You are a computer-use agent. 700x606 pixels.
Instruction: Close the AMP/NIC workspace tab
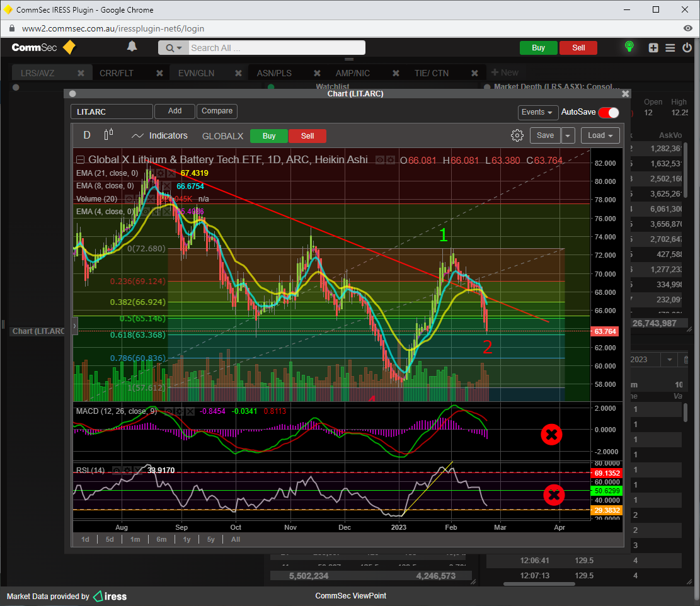[396, 73]
